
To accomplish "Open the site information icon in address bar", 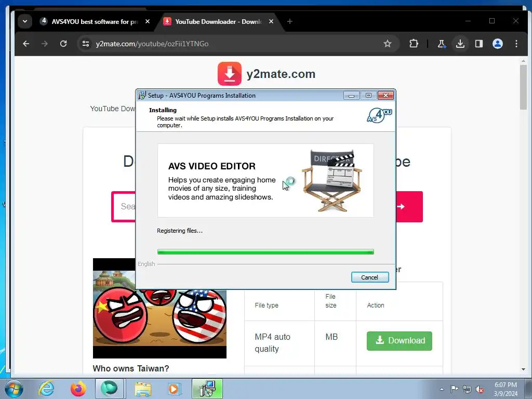I will click(86, 44).
